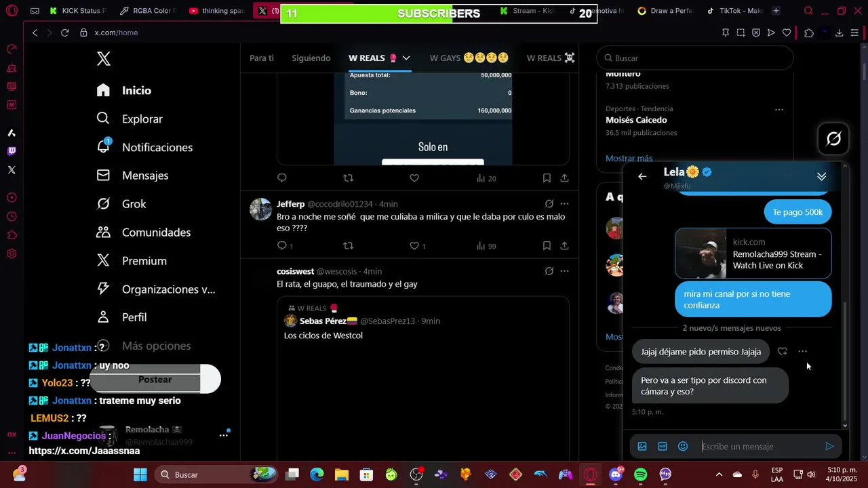The image size is (868, 488).
Task: Reload the x.com page
Action: pos(65,33)
